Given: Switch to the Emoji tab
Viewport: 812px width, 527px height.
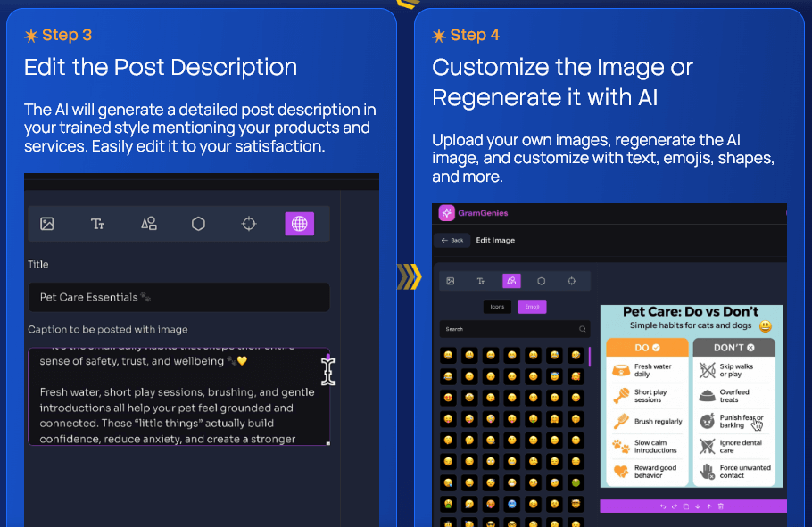Looking at the screenshot, I should 532,307.
